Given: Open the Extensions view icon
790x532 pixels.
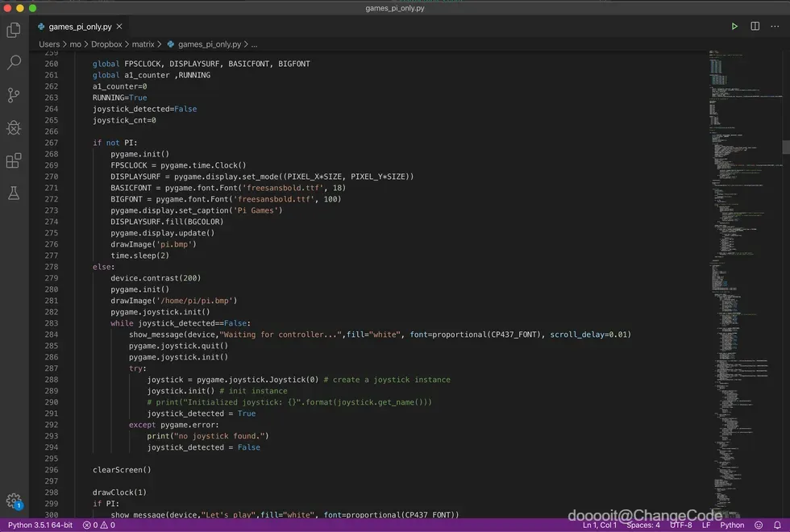Looking at the screenshot, I should 14,160.
